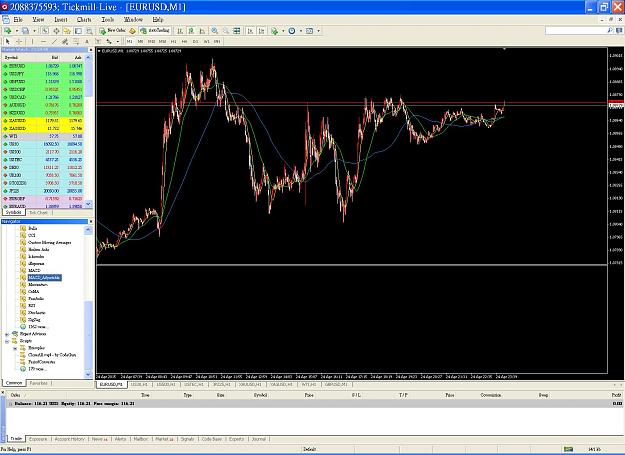Image resolution: width=625 pixels, height=455 pixels.
Task: Open the Profiles dropdown arrow
Action: click(35, 31)
